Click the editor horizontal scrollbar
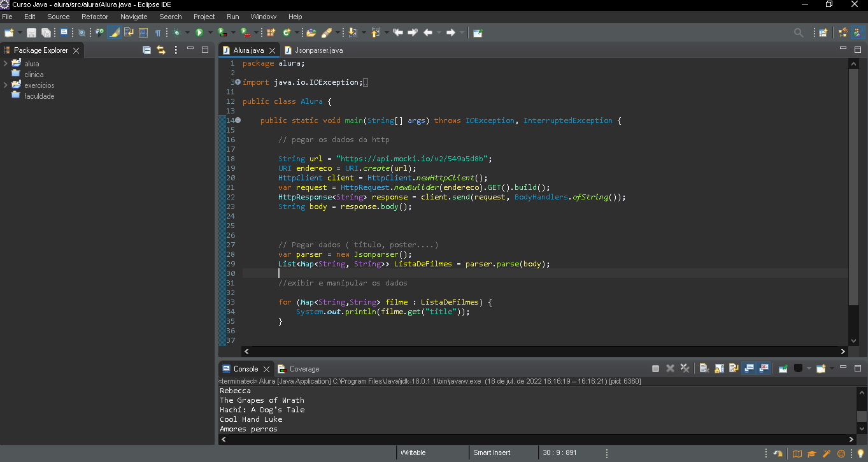 pyautogui.click(x=544, y=351)
